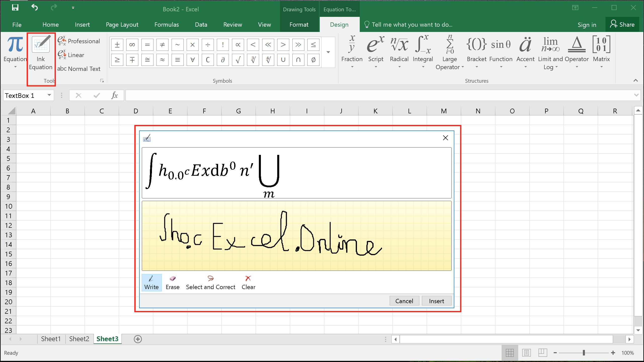Switch to the Drawing Tools Format tab
The image size is (644, 362).
pos(299,25)
